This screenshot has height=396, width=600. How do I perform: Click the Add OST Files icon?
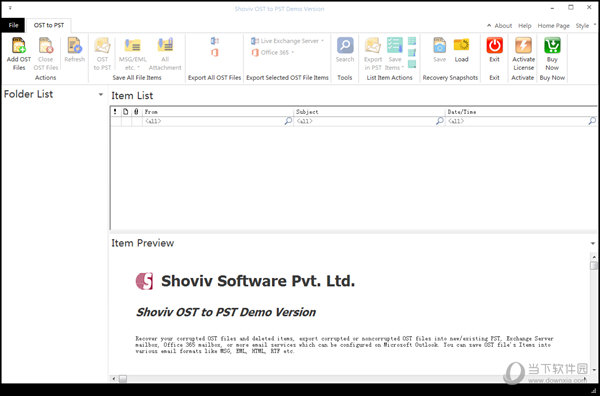[x=18, y=45]
